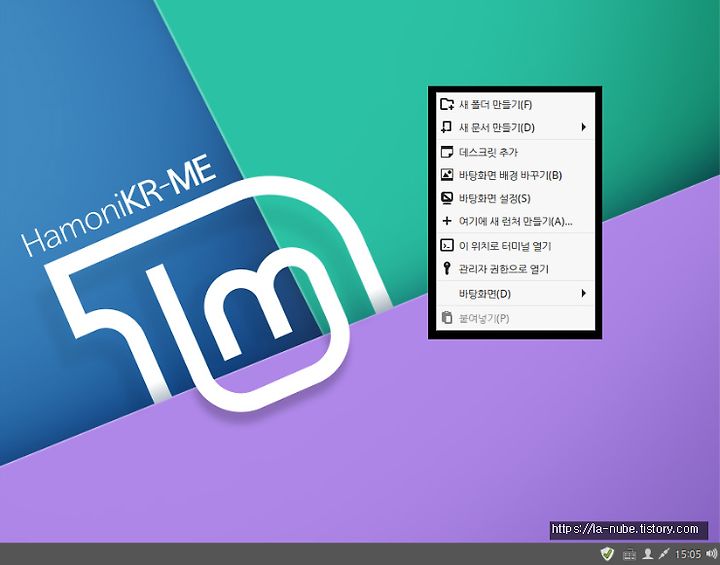Image resolution: width=720 pixels, height=565 pixels.
Task: Click the volume speaker tray icon
Action: (x=712, y=554)
